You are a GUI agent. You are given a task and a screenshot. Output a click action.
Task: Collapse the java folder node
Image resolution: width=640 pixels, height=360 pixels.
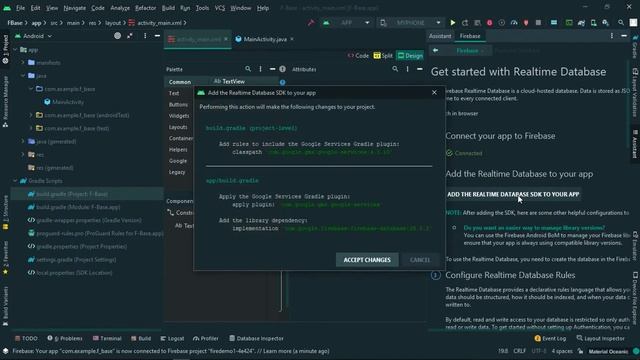click(23, 76)
